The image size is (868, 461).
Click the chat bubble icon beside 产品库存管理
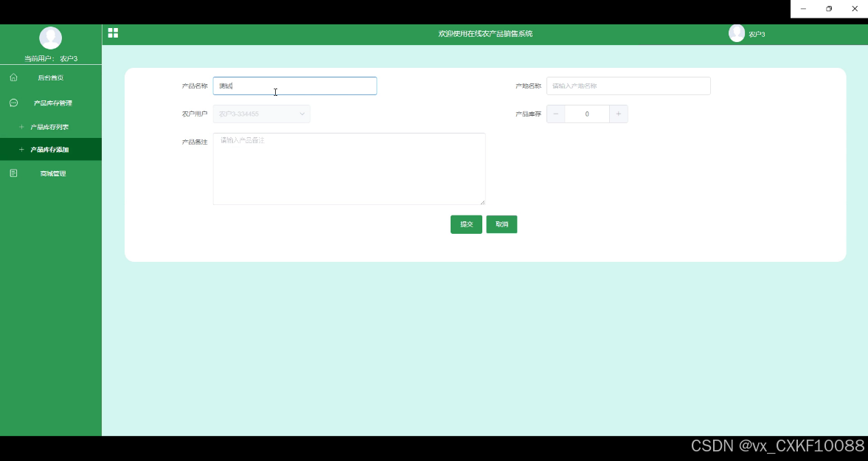tap(14, 103)
